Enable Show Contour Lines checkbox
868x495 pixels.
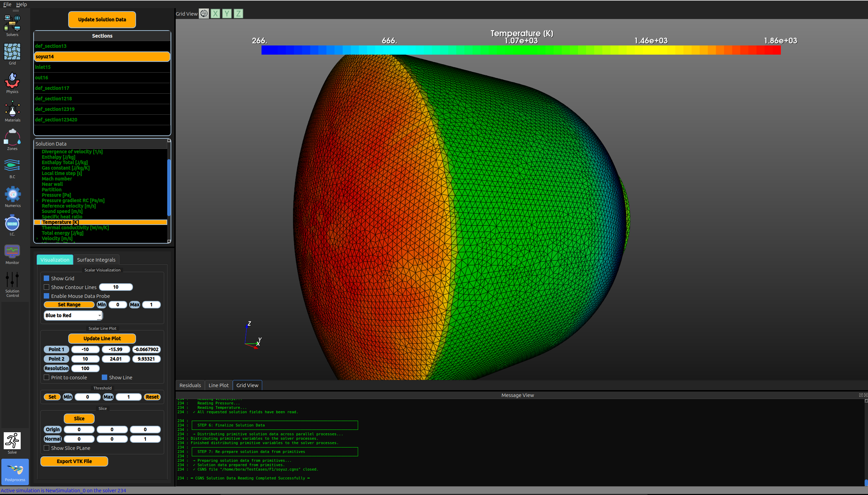[x=46, y=287]
